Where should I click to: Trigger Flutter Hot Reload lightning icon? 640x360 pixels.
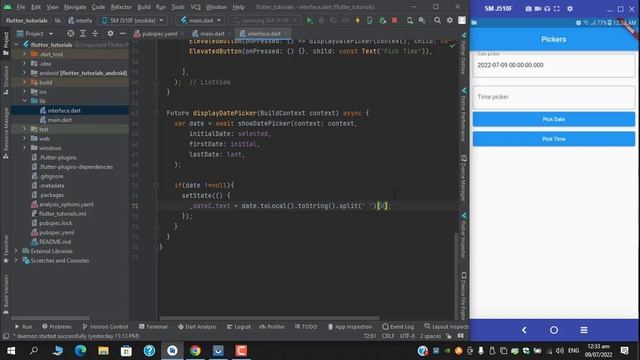pyautogui.click(x=358, y=20)
